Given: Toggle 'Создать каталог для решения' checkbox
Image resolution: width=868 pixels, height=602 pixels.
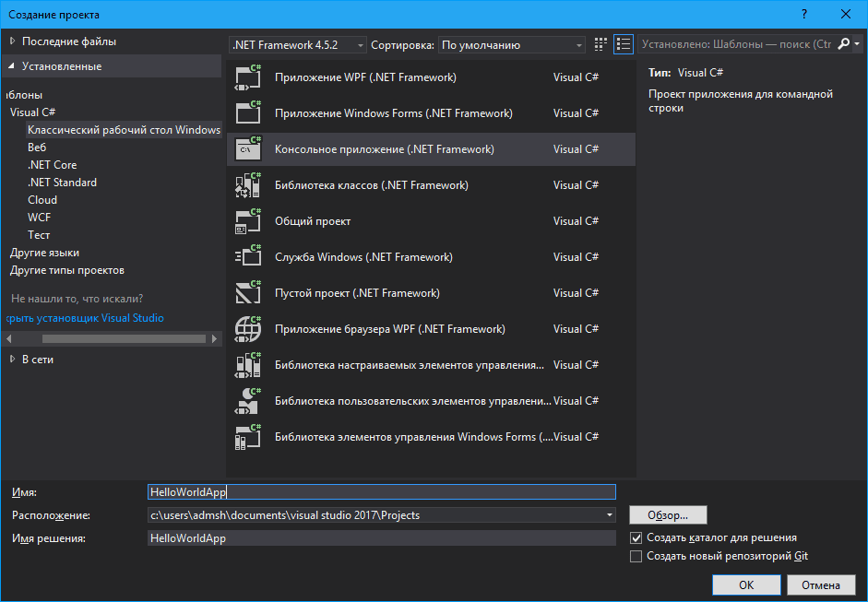Looking at the screenshot, I should [636, 537].
